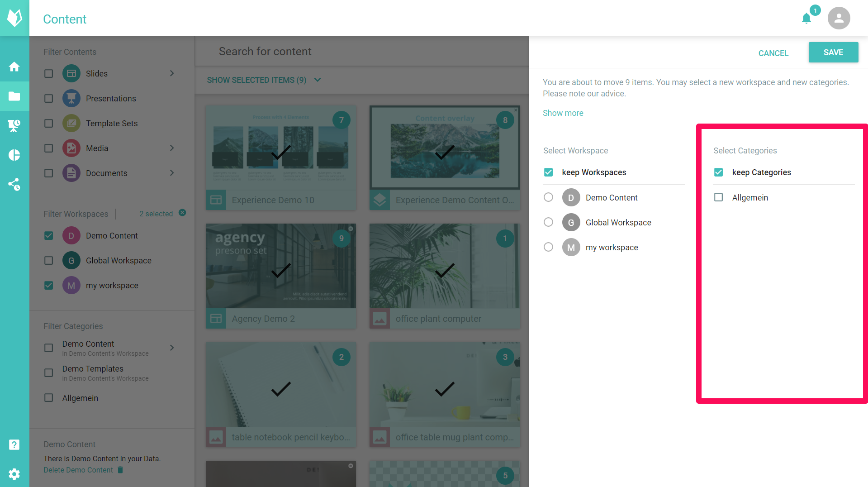Screen dimensions: 868x487
Task: Toggle the Slides filter checkbox
Action: [49, 73]
